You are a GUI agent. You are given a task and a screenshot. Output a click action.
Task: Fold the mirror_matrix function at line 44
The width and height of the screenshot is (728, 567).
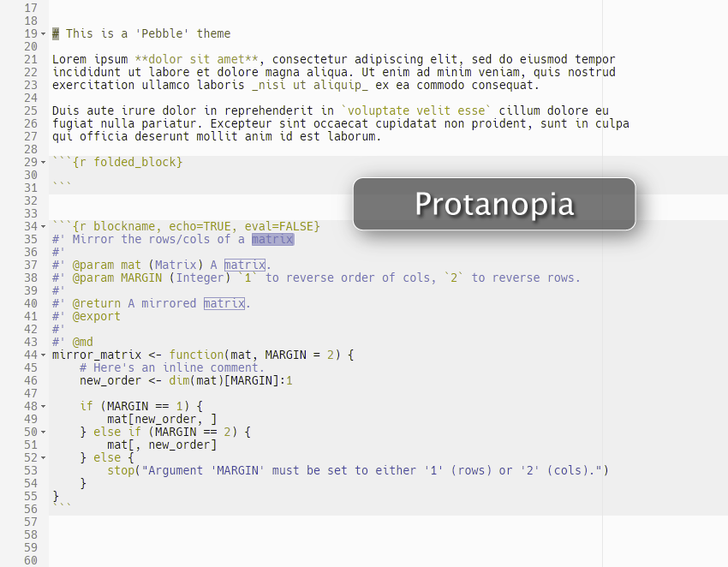point(43,355)
